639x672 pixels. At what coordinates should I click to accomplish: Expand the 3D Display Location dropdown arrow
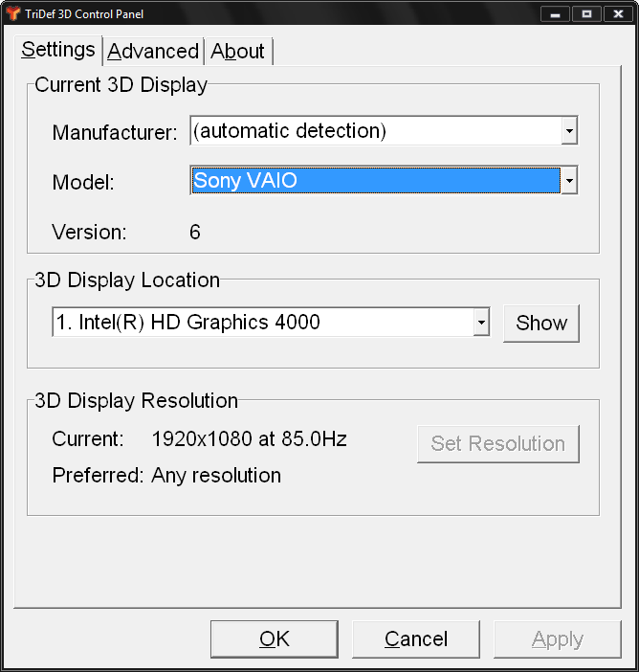click(x=481, y=323)
